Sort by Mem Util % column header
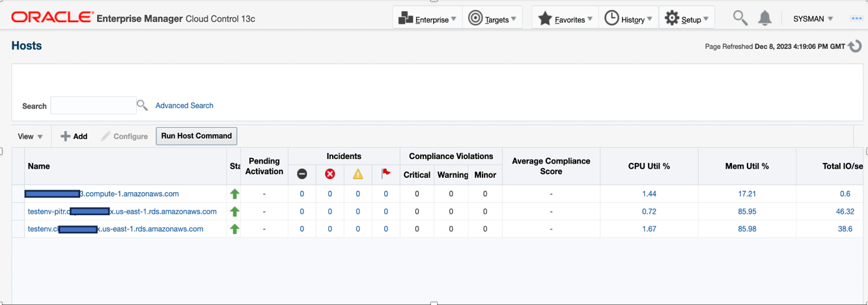 [x=747, y=166]
